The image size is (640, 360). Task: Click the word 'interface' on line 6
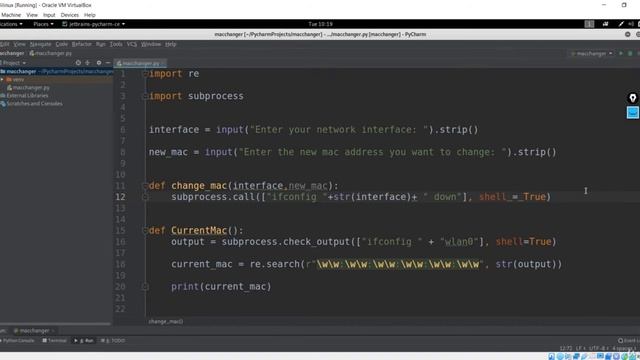tap(174, 130)
